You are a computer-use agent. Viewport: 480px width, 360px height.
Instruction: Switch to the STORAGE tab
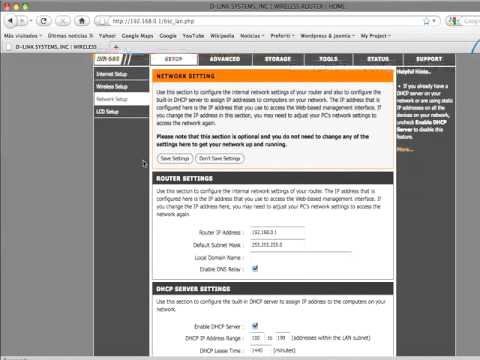[278, 59]
